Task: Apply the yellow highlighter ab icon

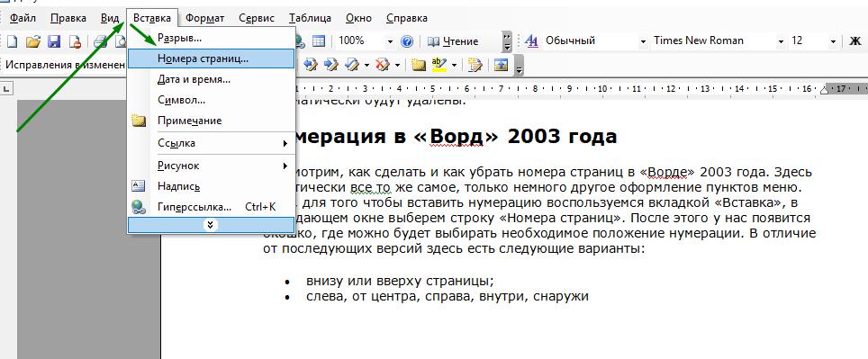Action: (x=439, y=66)
